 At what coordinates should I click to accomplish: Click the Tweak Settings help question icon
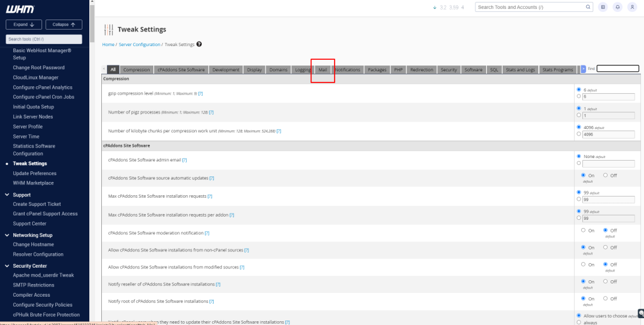[x=199, y=45]
